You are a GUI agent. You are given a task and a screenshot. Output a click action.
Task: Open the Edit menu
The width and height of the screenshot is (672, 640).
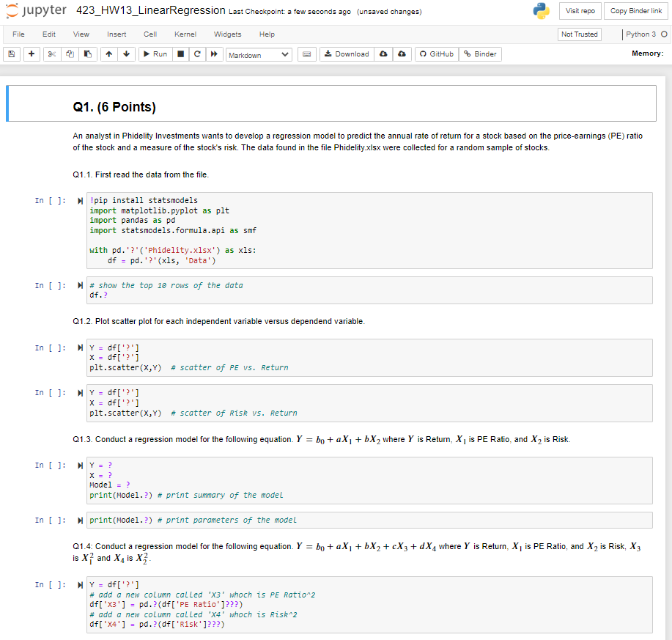(49, 34)
